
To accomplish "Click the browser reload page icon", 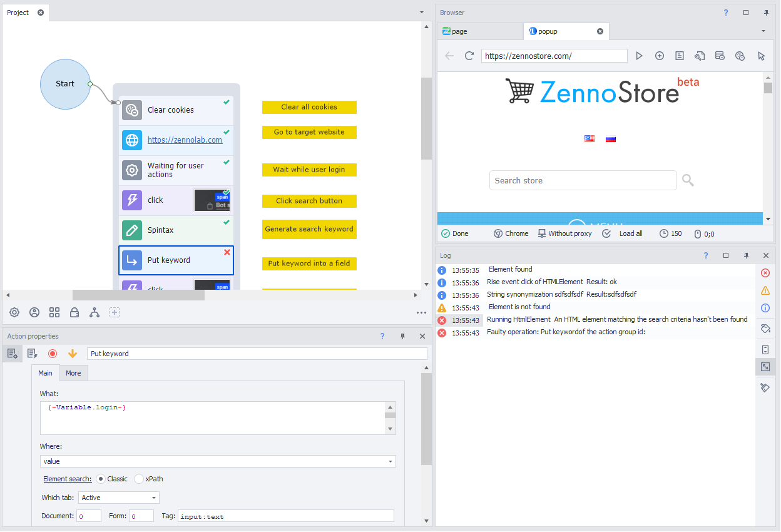I will coord(469,56).
